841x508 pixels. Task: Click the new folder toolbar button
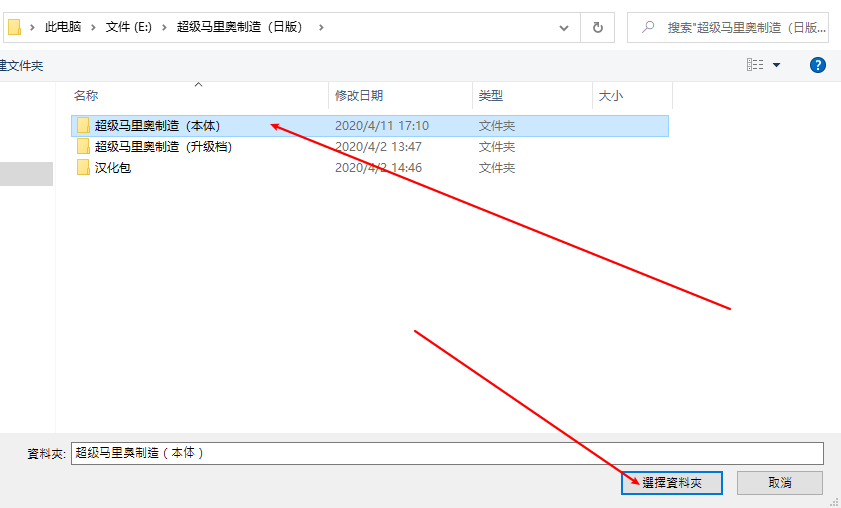21,65
